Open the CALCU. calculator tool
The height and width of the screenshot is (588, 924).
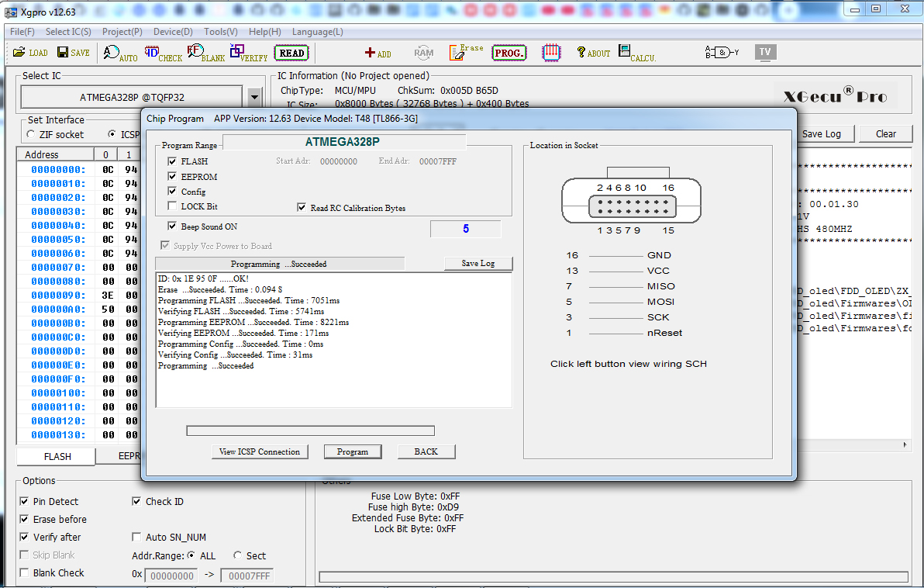(x=637, y=53)
